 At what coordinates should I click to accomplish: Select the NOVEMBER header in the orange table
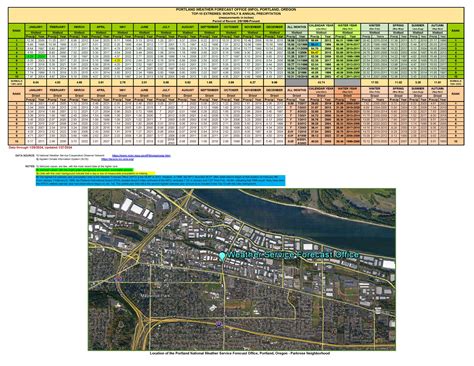pyautogui.click(x=252, y=90)
